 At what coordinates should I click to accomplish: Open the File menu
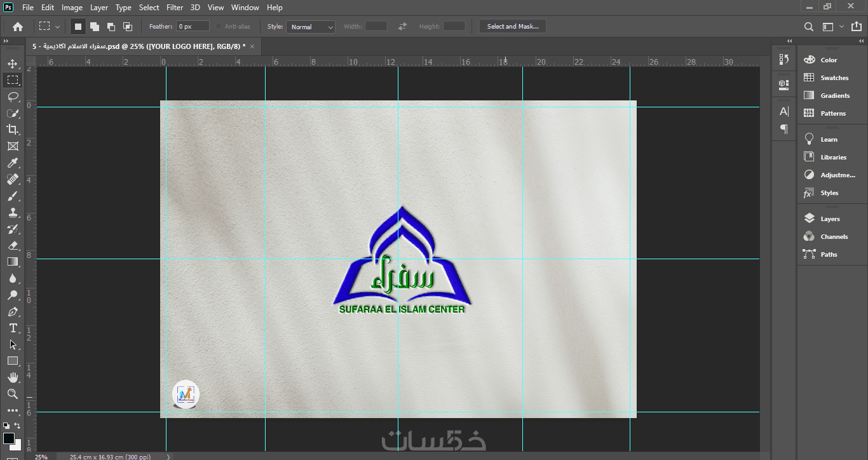(x=28, y=8)
